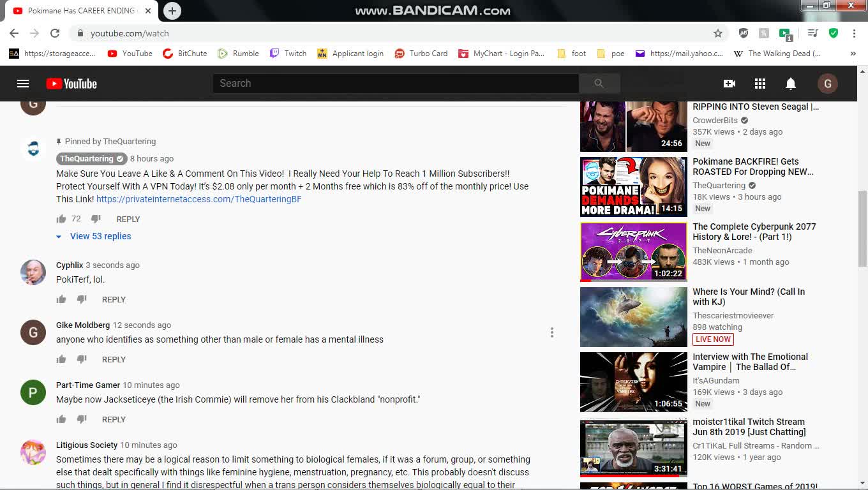Dislike Cyphlix's comment
Viewport: 868px width, 490px height.
point(82,299)
